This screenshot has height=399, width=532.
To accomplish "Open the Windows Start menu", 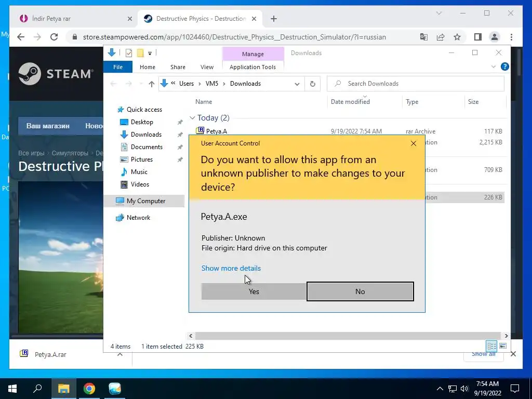I will click(x=12, y=388).
